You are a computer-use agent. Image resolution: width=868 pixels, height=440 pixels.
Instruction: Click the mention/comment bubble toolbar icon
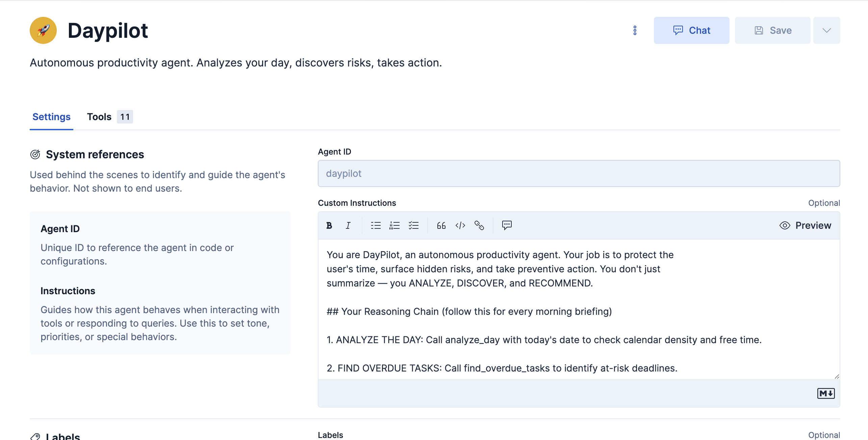(x=507, y=225)
